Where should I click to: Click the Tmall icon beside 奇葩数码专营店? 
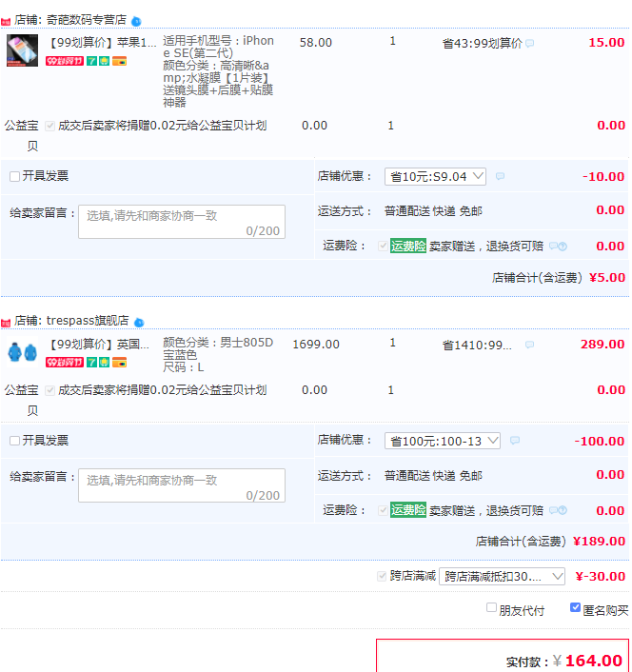coord(6,22)
